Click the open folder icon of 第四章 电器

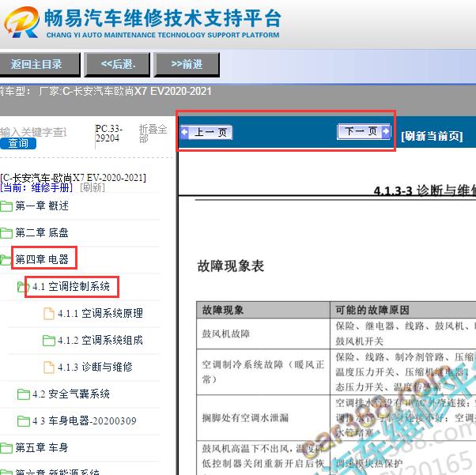tap(6, 260)
